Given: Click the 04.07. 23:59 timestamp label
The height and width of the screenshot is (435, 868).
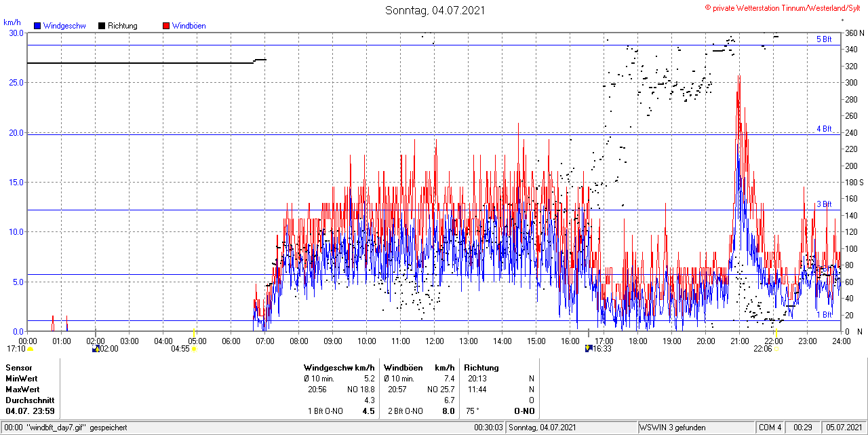Looking at the screenshot, I should (31, 411).
